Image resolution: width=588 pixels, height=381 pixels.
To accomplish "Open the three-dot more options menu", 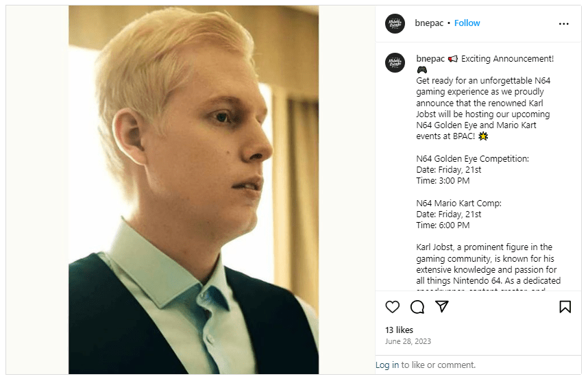I will coord(563,23).
